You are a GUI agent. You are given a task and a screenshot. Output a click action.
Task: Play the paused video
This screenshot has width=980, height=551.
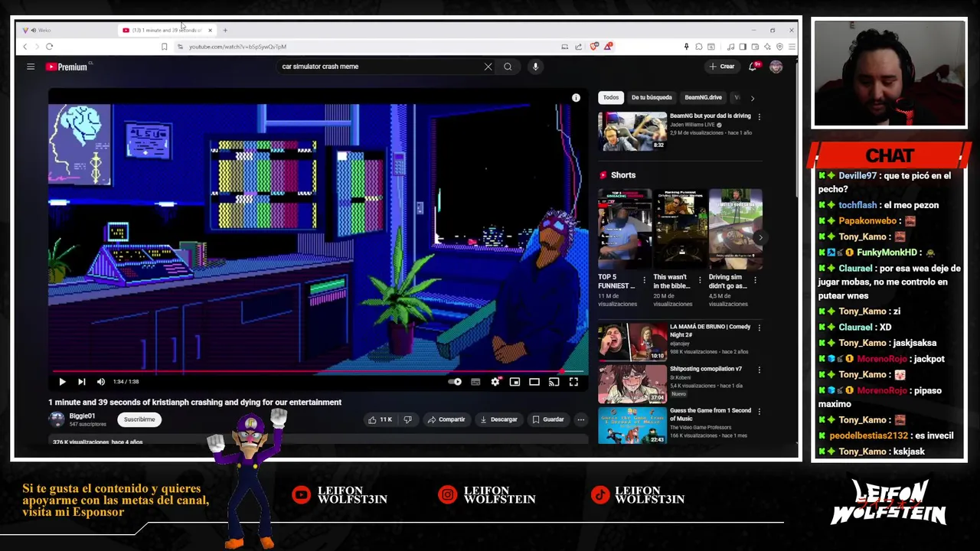[x=62, y=381]
